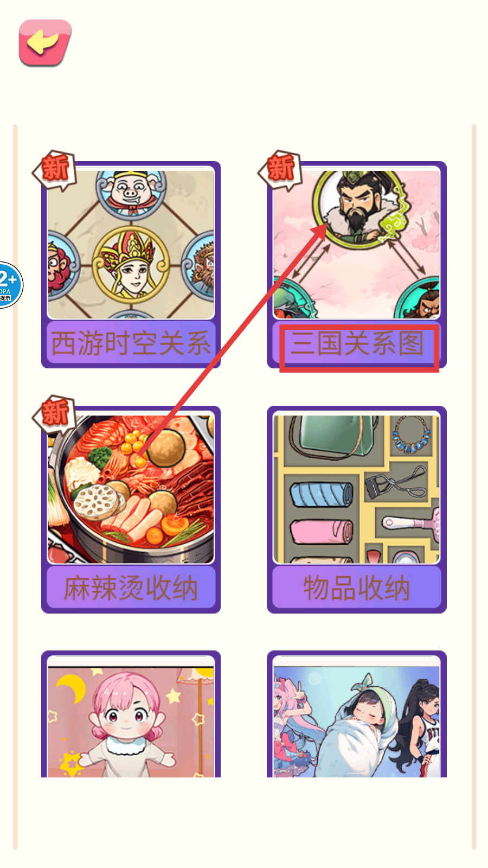The width and height of the screenshot is (488, 868).
Task: Click the right vertical scroll bar strip
Action: 474,487
